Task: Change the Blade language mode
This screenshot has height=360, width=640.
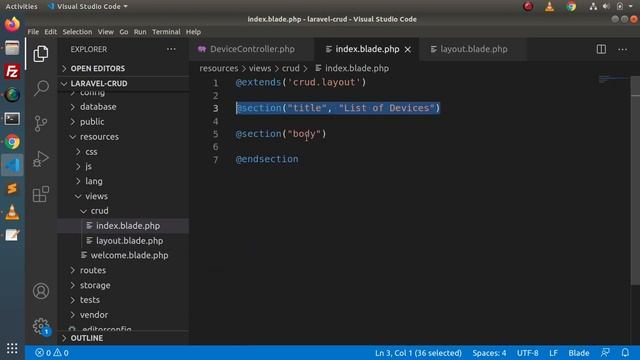Action: [x=579, y=353]
